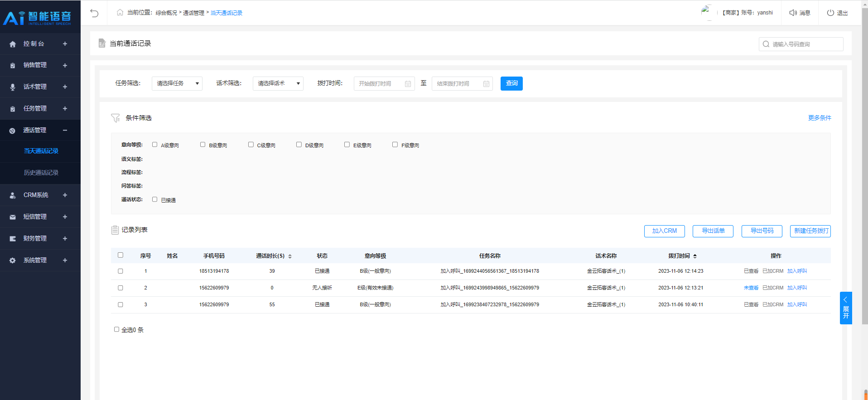This screenshot has width=868, height=400.
Task: Click the 通话管理 phone icon
Action: point(13,130)
